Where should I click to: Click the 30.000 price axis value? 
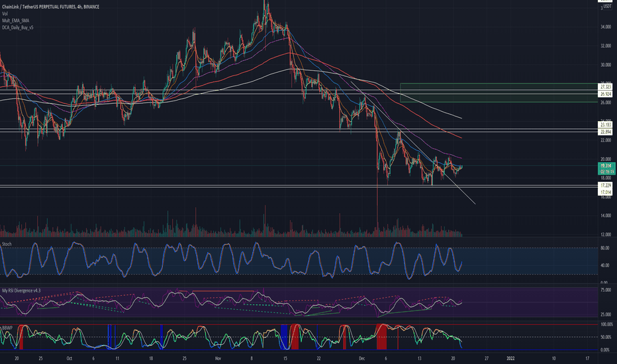point(606,65)
